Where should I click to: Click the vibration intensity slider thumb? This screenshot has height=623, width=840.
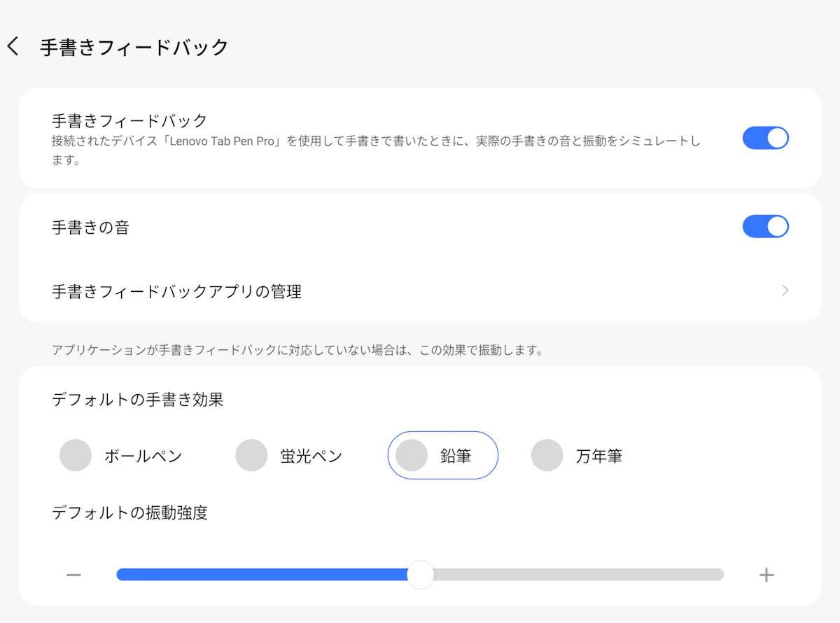click(420, 575)
